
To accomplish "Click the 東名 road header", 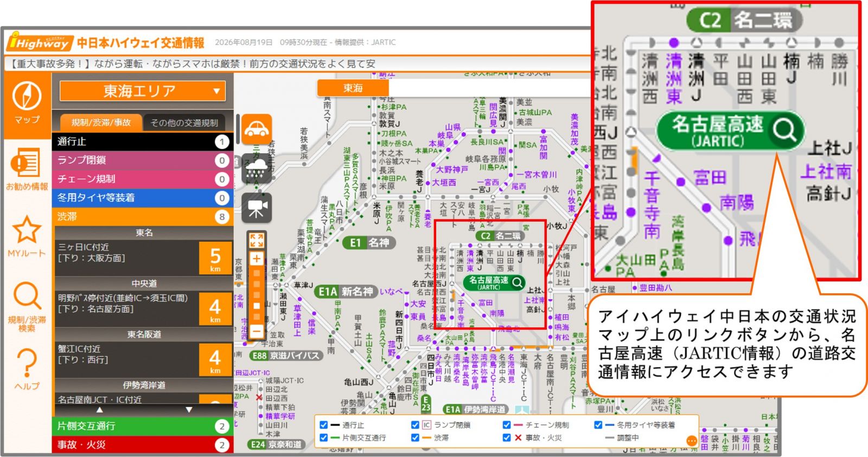I will click(144, 233).
